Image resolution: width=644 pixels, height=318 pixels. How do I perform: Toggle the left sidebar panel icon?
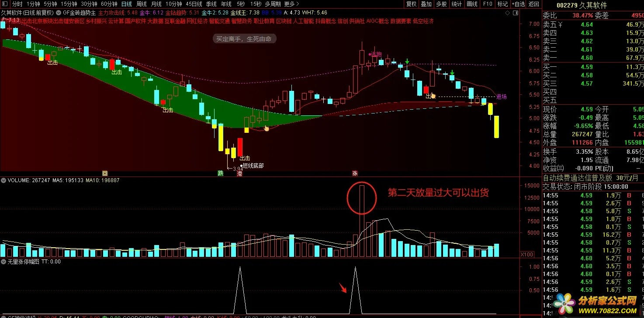coord(5,4)
